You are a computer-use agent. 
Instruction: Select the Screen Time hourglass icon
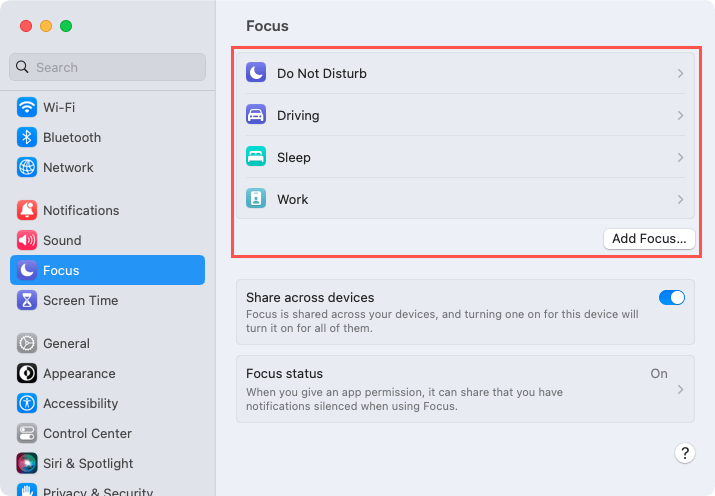27,300
